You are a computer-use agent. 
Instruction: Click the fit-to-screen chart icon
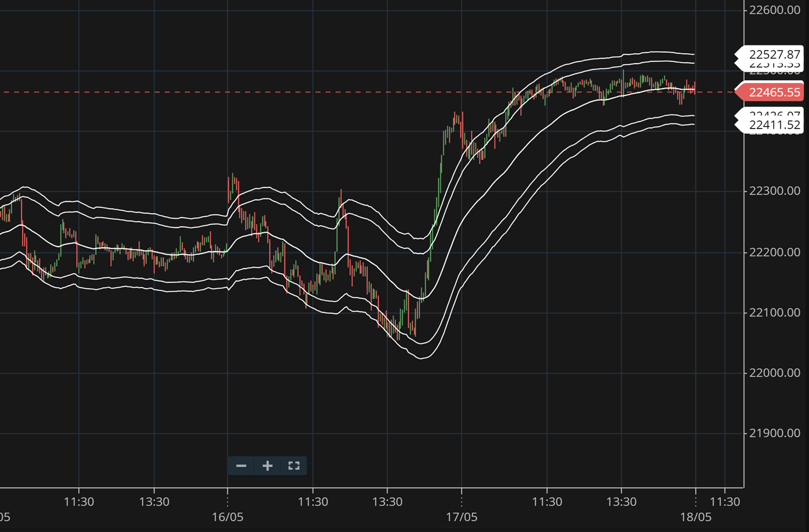[294, 466]
